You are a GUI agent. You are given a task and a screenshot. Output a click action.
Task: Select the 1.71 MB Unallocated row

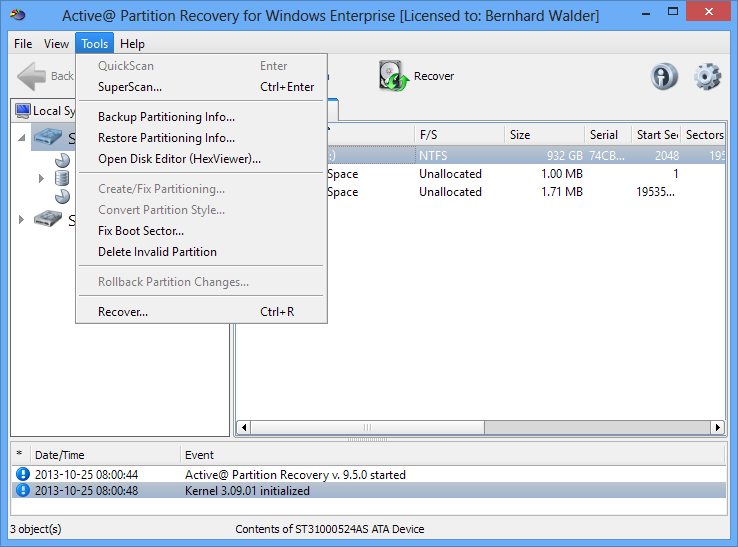526,192
